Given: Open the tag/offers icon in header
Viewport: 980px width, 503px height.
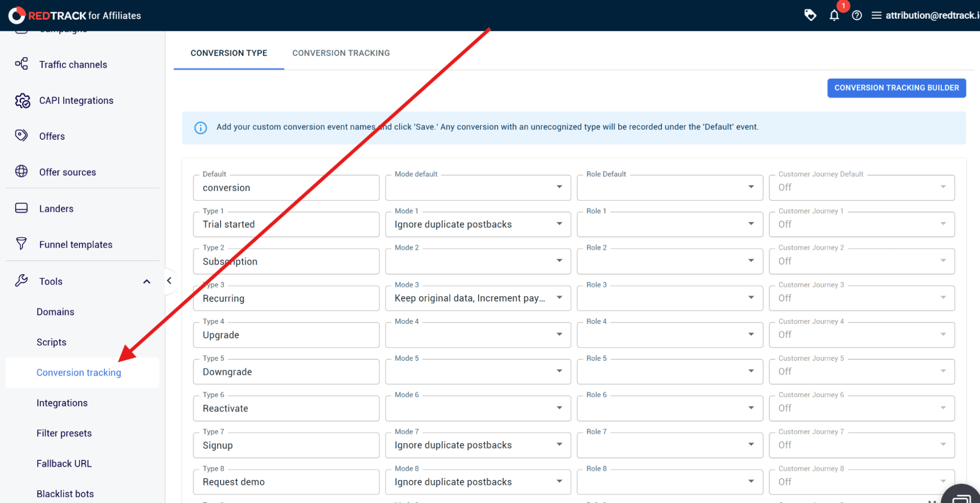Looking at the screenshot, I should point(810,15).
